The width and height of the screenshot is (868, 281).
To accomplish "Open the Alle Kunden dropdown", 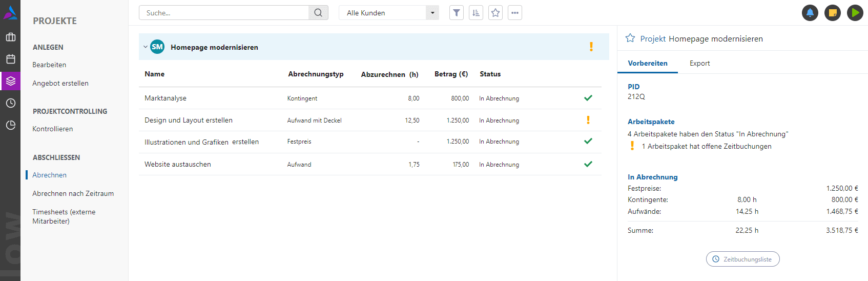I will (388, 13).
